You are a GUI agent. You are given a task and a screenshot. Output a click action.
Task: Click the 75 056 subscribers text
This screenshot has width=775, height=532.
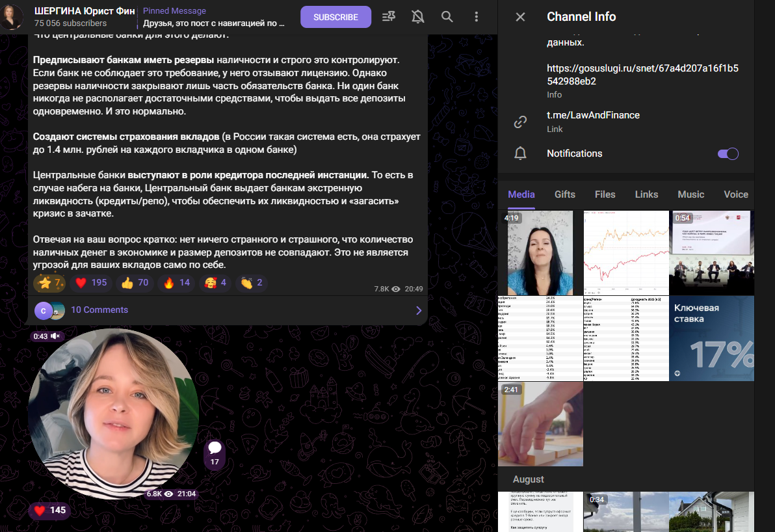point(70,23)
